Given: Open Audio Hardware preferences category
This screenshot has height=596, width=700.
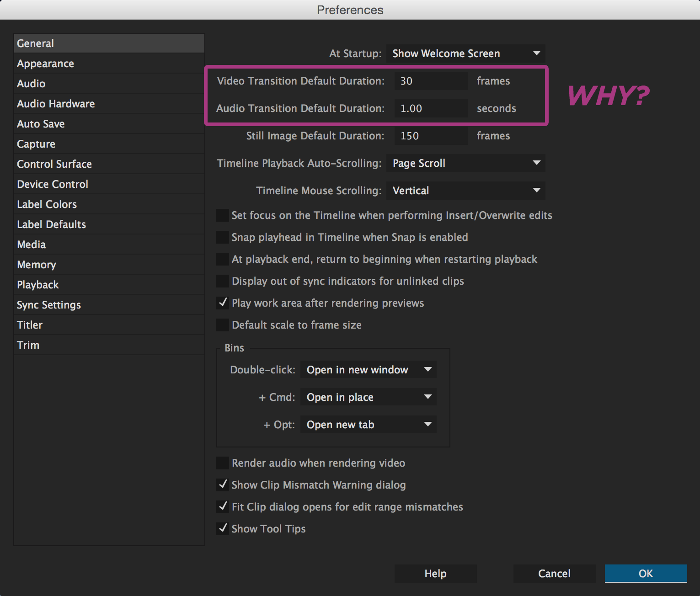Looking at the screenshot, I should [x=109, y=104].
